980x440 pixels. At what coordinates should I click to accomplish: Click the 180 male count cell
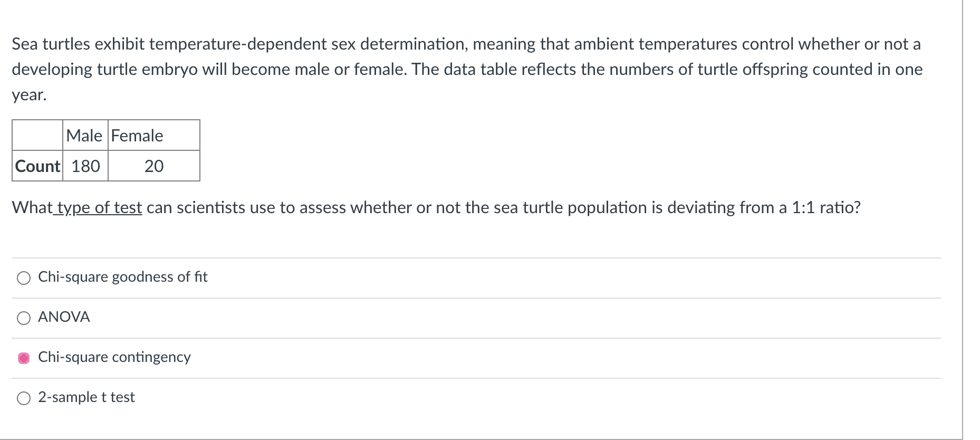[x=85, y=166]
